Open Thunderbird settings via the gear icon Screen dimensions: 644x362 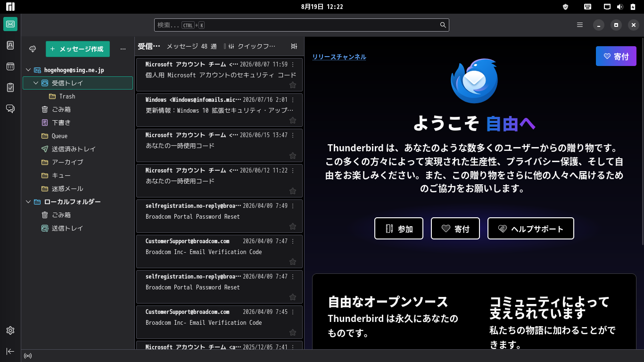click(x=10, y=330)
